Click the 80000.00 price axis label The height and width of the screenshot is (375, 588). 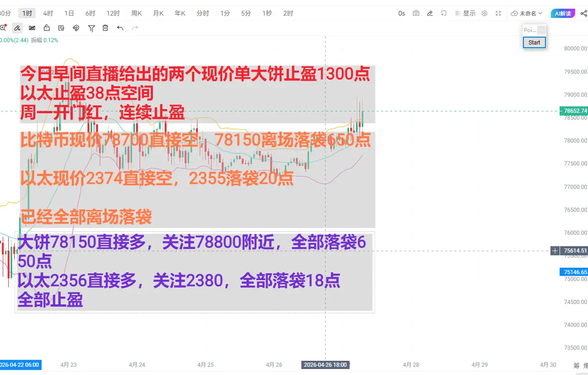click(x=575, y=49)
